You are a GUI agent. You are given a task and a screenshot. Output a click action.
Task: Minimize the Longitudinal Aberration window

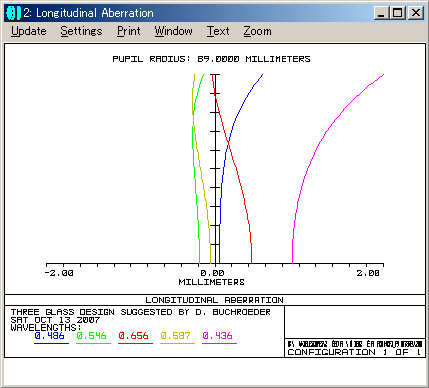pos(381,13)
